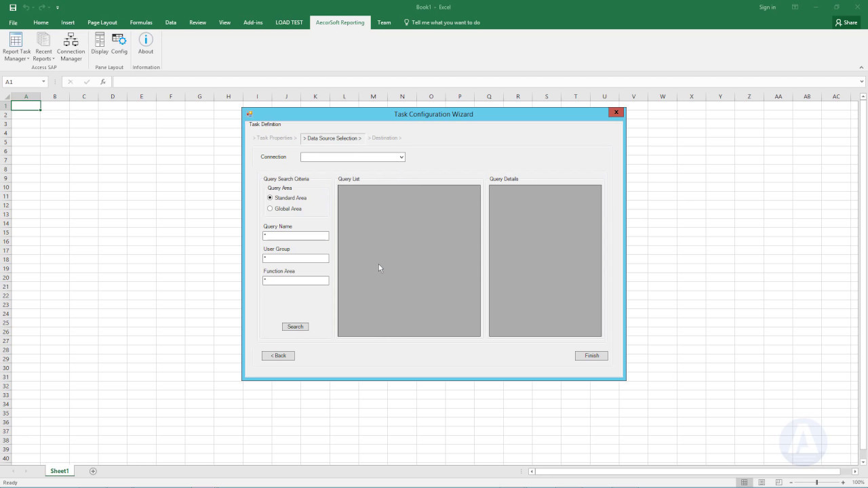Click wizard title bar app icon

coord(250,114)
